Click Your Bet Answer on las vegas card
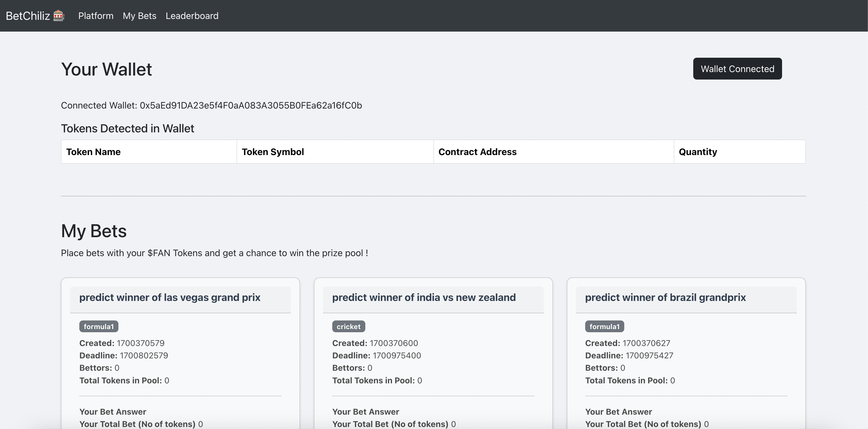 coord(113,412)
